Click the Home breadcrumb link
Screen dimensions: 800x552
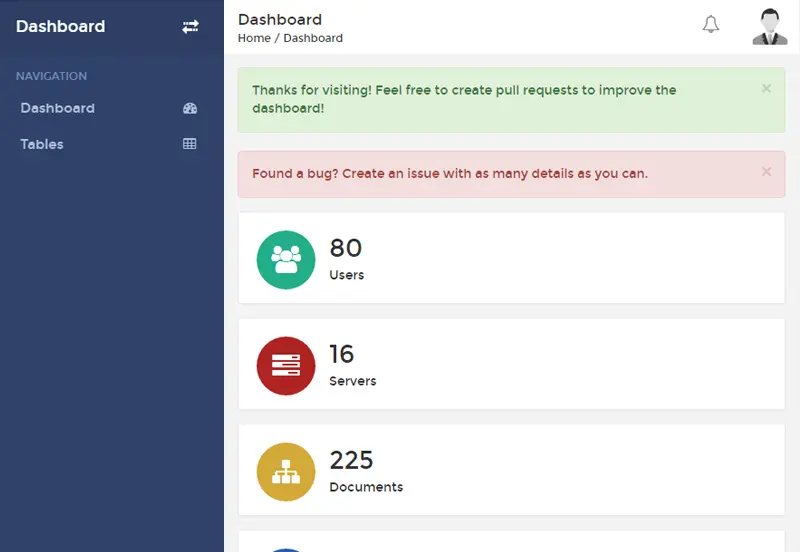click(254, 38)
